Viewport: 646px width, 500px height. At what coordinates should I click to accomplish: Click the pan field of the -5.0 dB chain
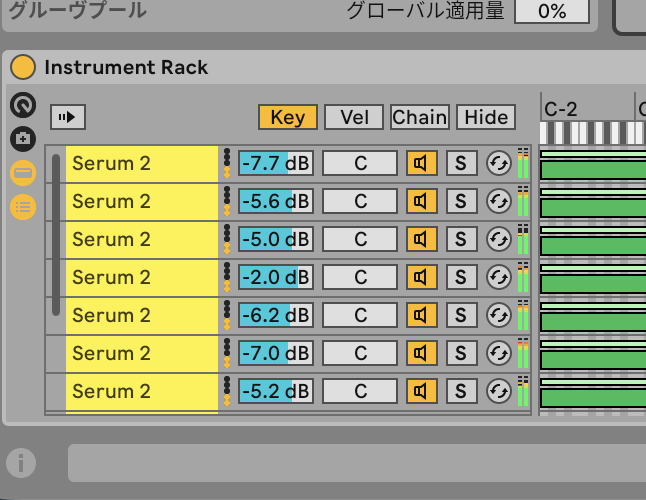(x=360, y=239)
